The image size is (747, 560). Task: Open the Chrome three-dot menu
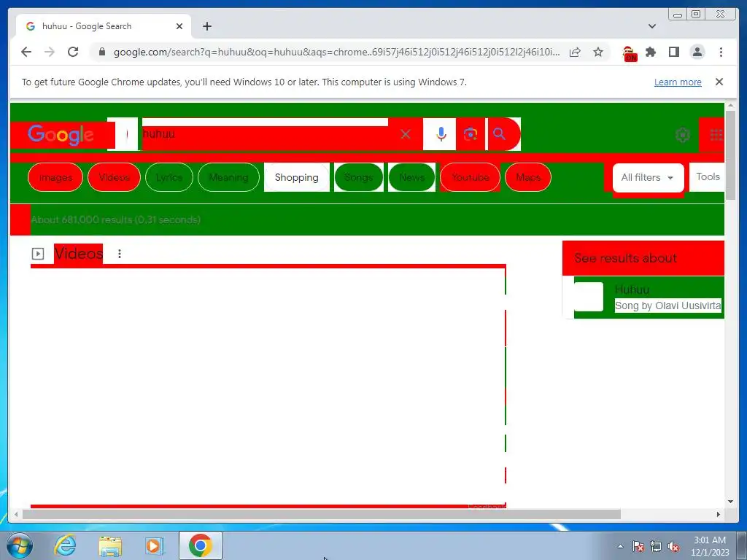(721, 52)
